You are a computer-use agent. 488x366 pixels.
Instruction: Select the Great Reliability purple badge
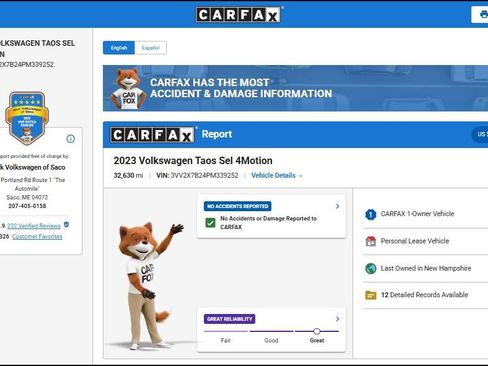230,319
